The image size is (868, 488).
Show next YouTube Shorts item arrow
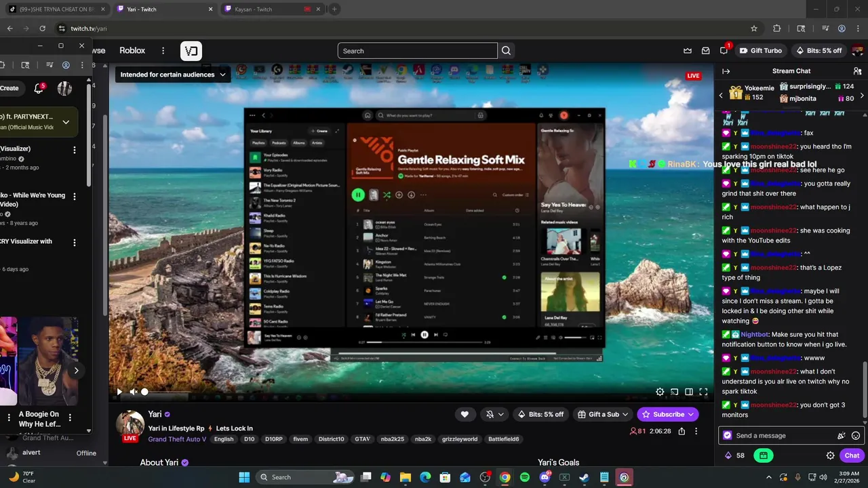point(76,370)
